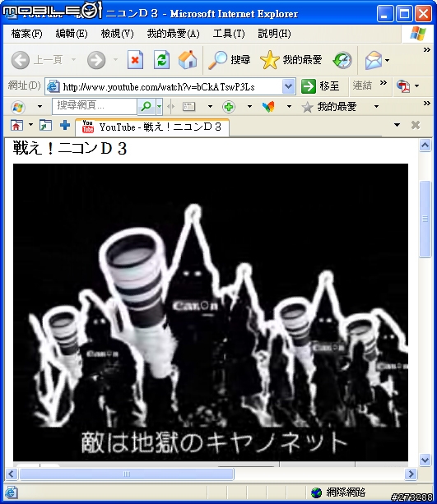Open the 工具(T) menu
Viewport: 437px width, 504px height.
pyautogui.click(x=229, y=34)
